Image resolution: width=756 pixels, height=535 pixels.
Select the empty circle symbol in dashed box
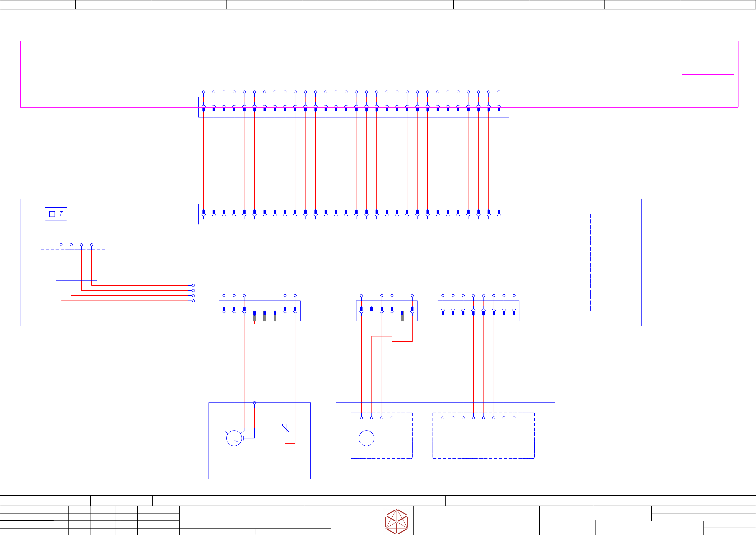pyautogui.click(x=366, y=438)
